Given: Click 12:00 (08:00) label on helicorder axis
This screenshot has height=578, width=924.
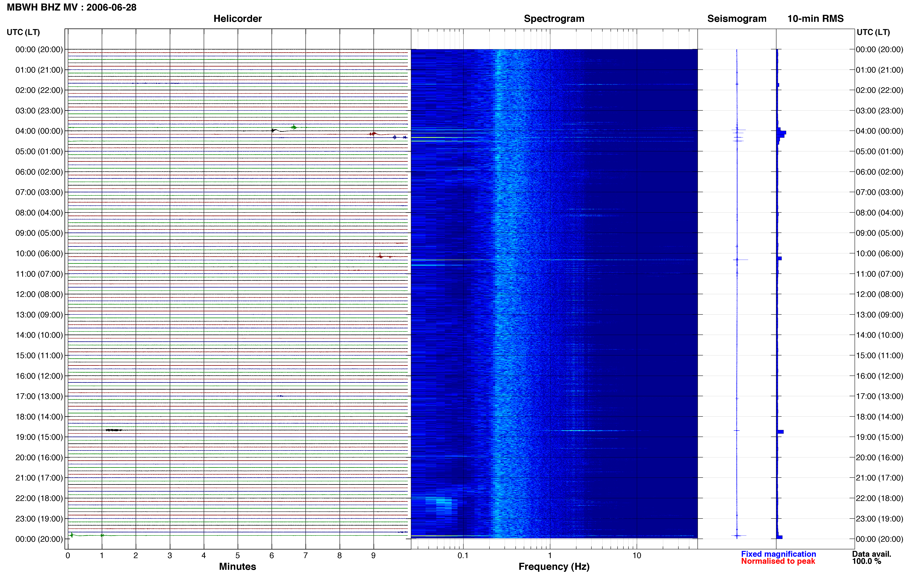Looking at the screenshot, I should (x=39, y=294).
